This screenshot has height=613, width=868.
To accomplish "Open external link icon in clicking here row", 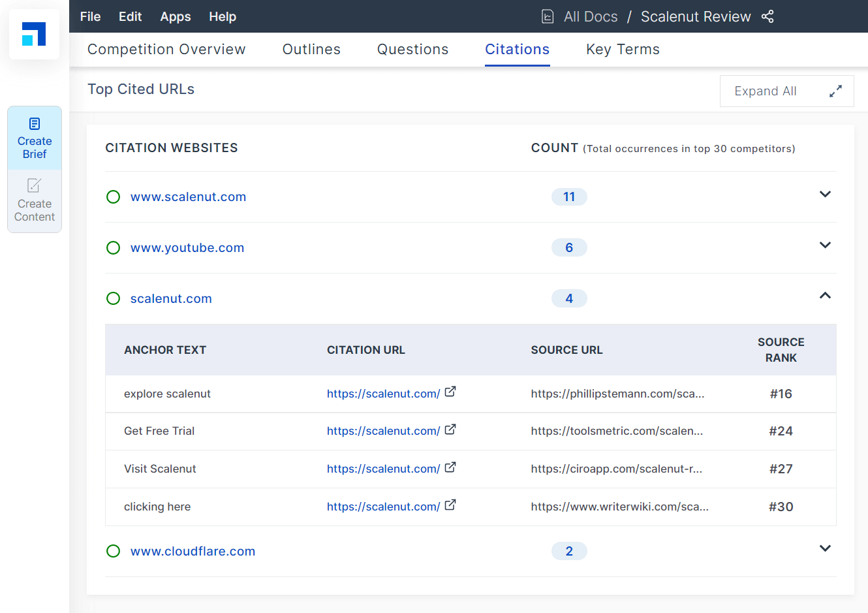I will pyautogui.click(x=450, y=505).
